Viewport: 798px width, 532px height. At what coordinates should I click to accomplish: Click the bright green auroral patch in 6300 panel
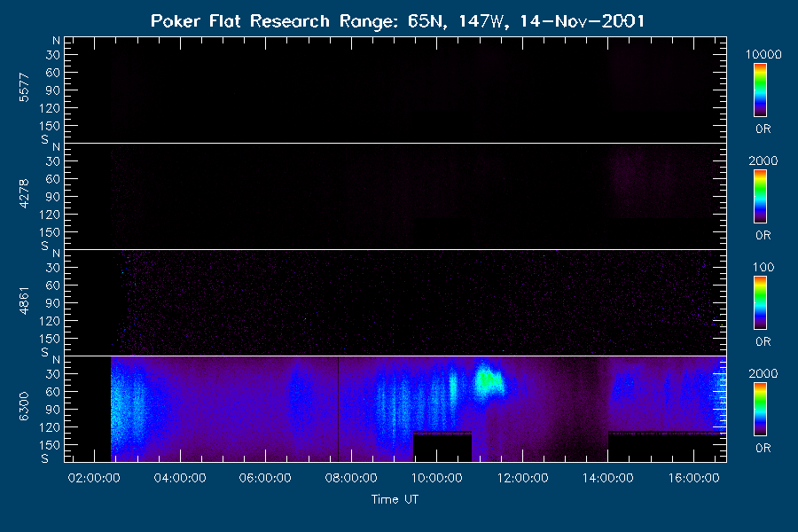pyautogui.click(x=488, y=379)
